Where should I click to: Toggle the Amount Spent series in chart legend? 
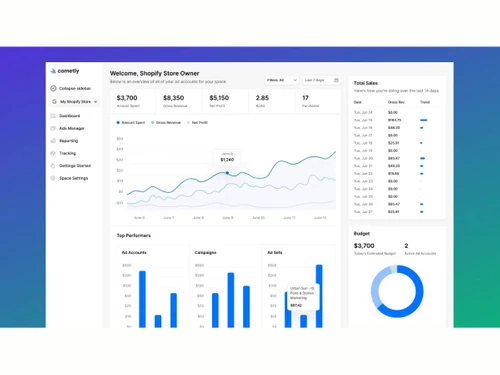pos(131,123)
